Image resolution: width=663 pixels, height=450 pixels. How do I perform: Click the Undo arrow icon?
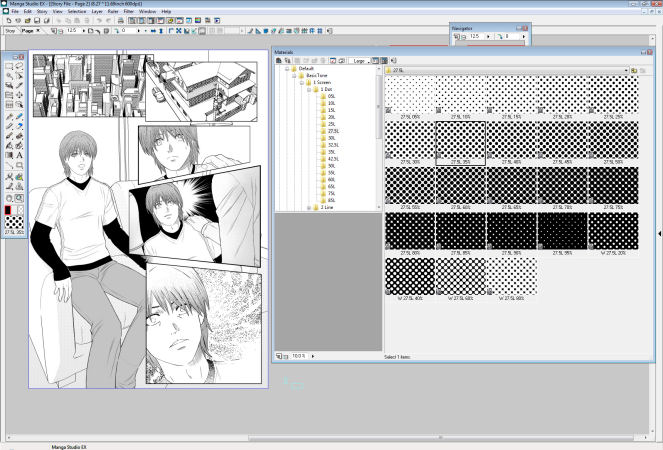point(99,20)
